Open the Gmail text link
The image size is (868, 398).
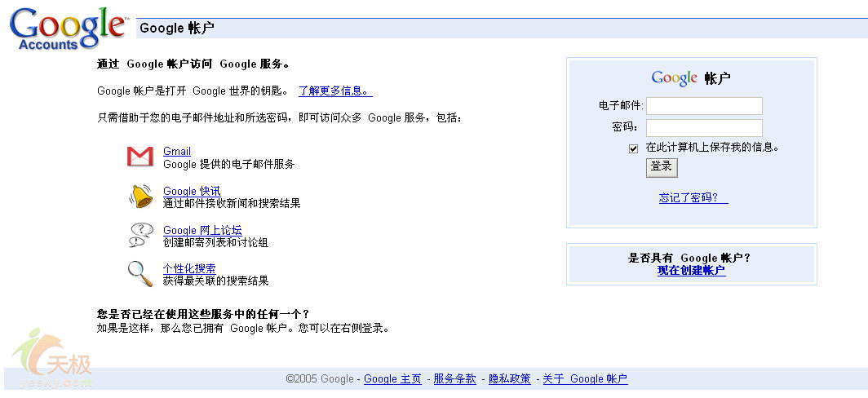click(x=177, y=151)
